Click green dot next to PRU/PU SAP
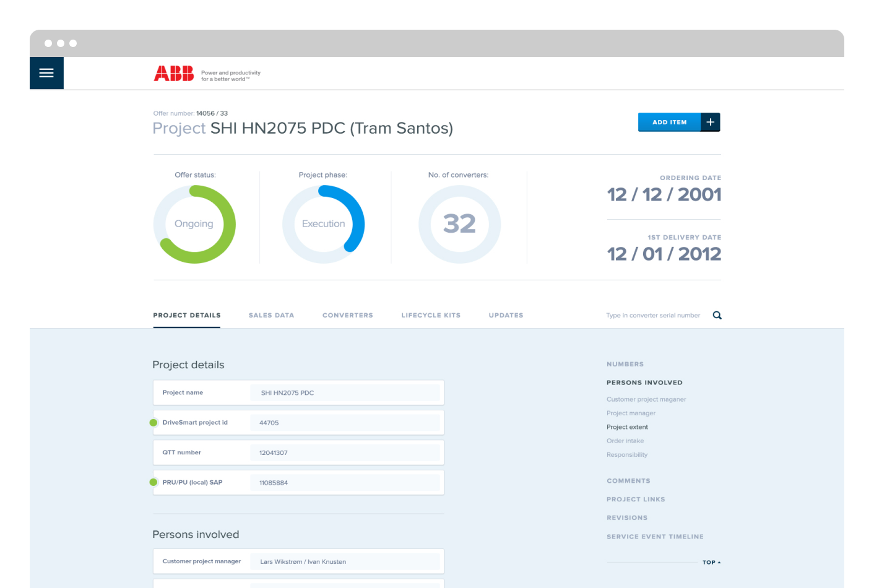This screenshot has height=588, width=874. coord(154,482)
